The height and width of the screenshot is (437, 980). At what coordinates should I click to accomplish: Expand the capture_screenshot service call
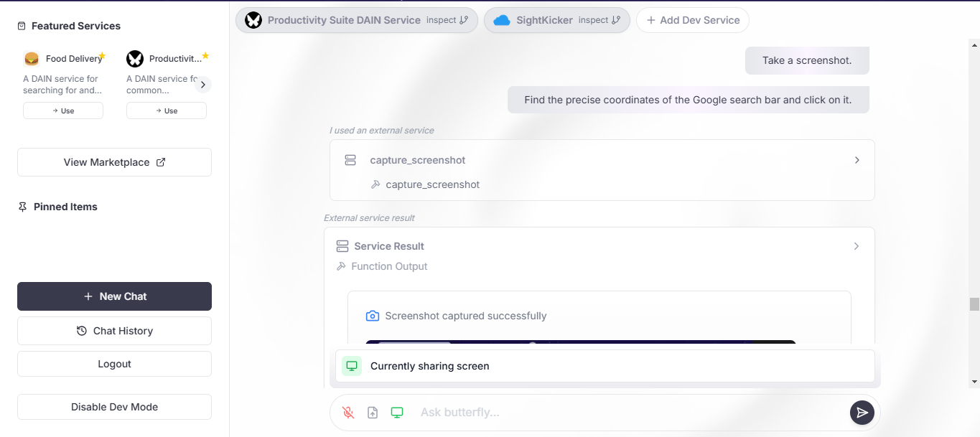[857, 160]
